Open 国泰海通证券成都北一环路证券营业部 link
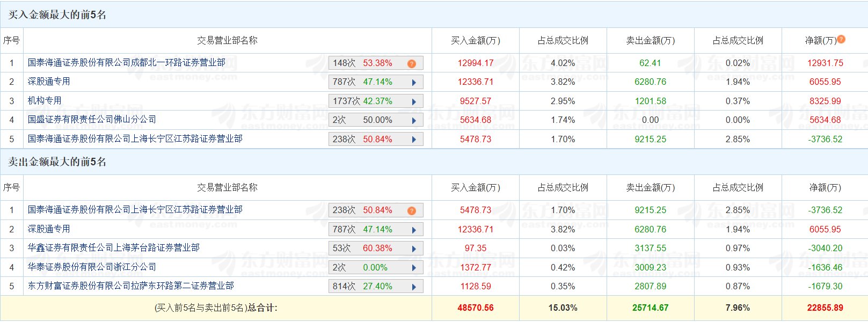Screen dimensions: 868x322 pyautogui.click(x=126, y=63)
